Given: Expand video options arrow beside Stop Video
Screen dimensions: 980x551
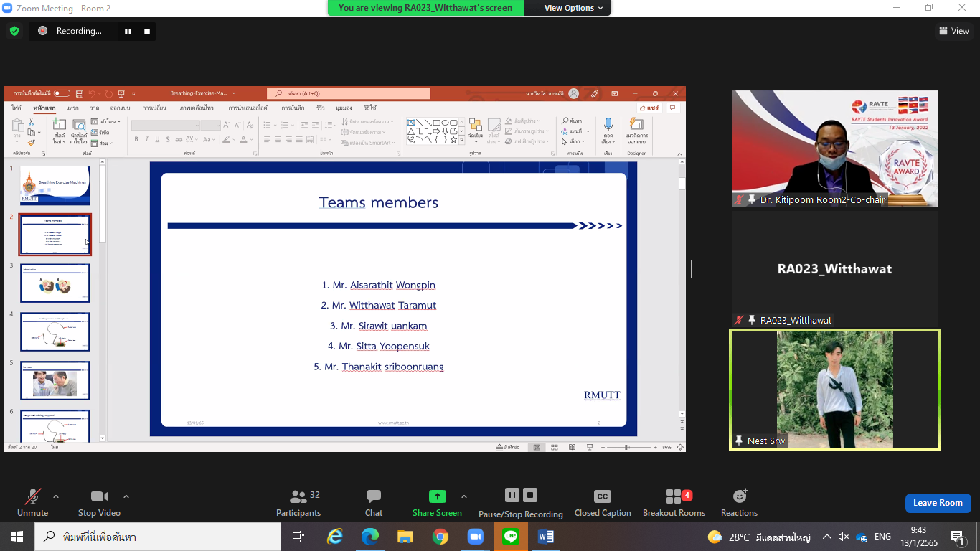Looking at the screenshot, I should coord(126,496).
